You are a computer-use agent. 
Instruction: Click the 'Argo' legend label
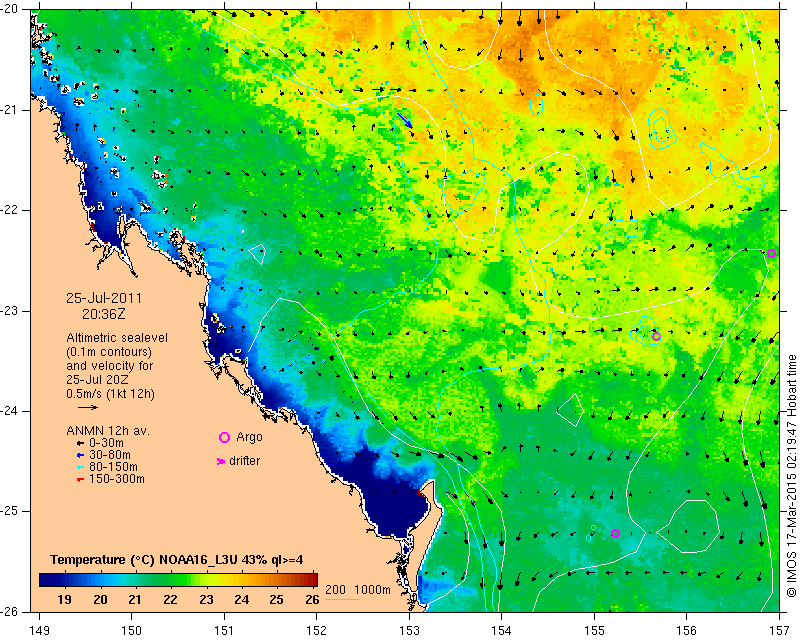coord(249,437)
